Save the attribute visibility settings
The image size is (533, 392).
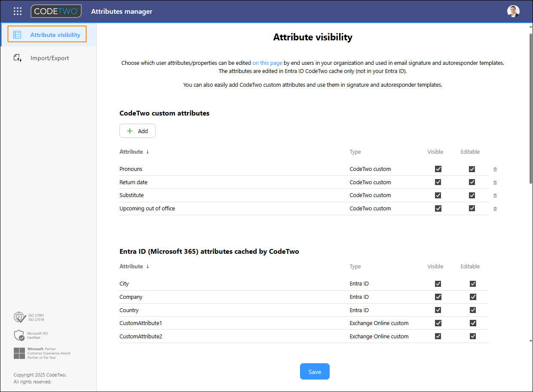click(315, 372)
